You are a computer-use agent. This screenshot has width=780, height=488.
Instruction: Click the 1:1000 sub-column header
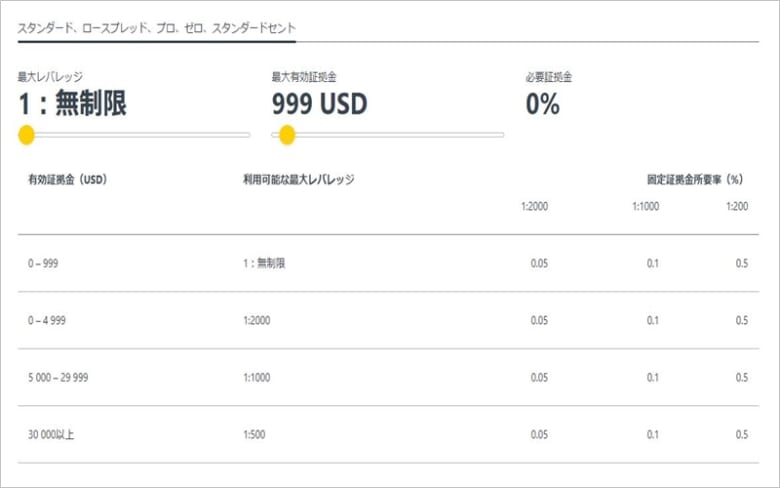click(645, 206)
